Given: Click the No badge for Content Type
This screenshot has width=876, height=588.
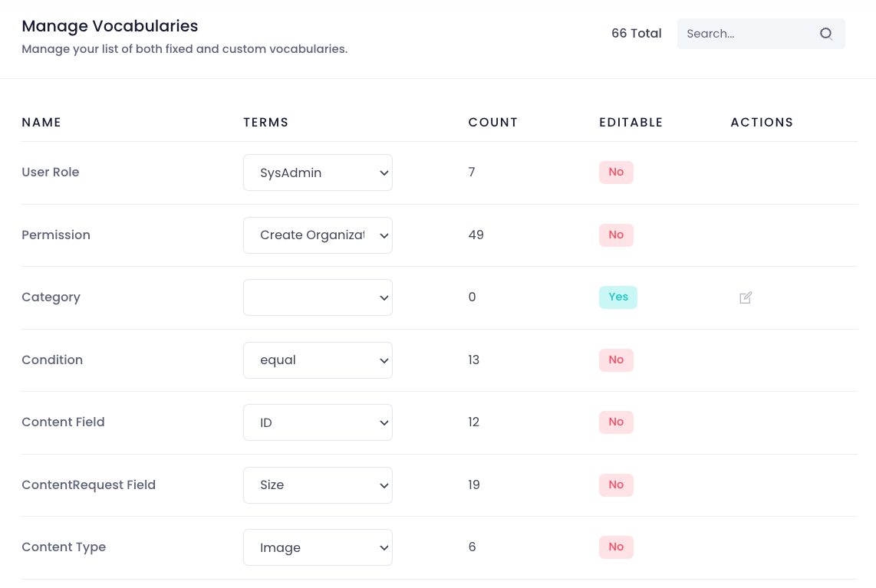Looking at the screenshot, I should click(616, 547).
